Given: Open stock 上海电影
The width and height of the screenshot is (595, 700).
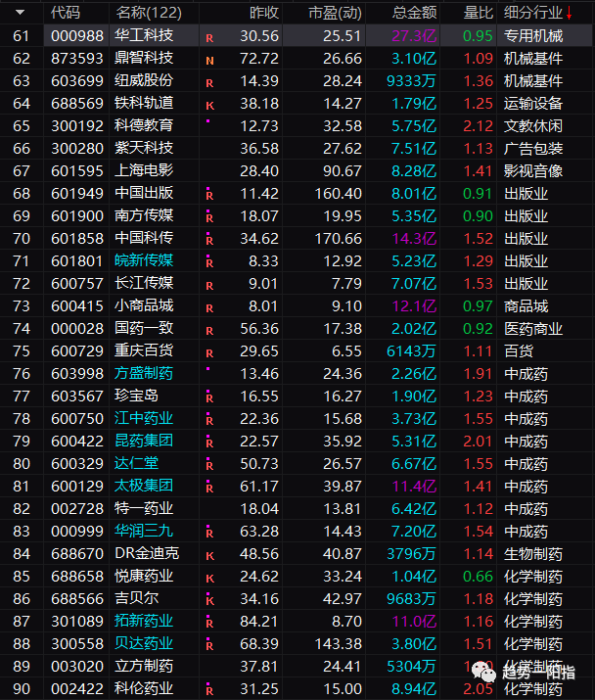Looking at the screenshot, I should tap(144, 170).
